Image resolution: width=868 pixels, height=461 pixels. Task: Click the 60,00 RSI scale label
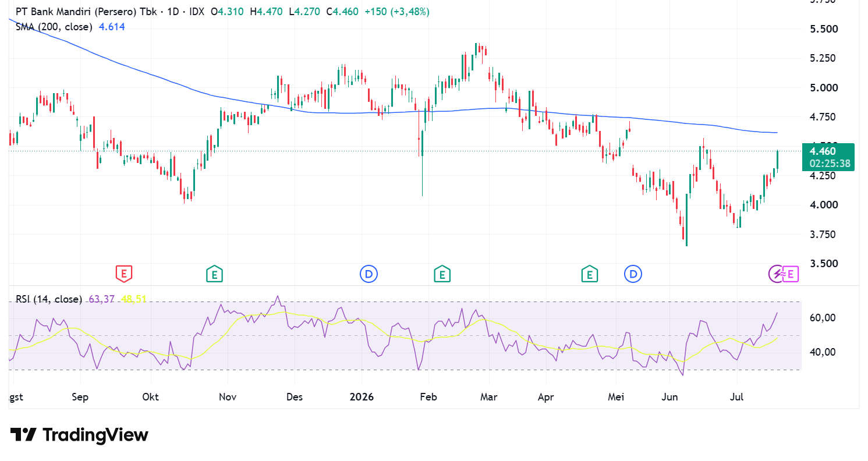tap(824, 318)
